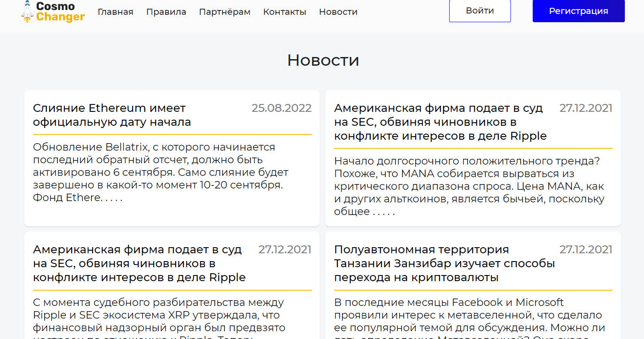This screenshot has height=339, width=644.
Task: Open the Главная menu item
Action: [x=116, y=12]
